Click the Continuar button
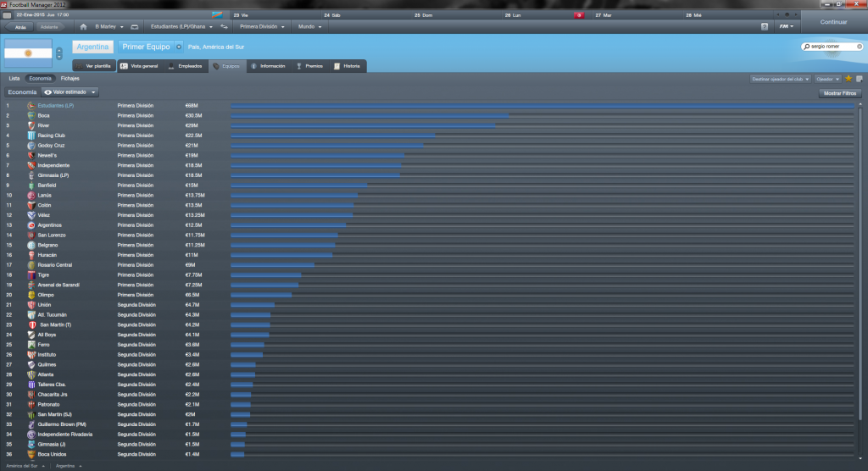Viewport: 868px width, 471px height. click(834, 22)
